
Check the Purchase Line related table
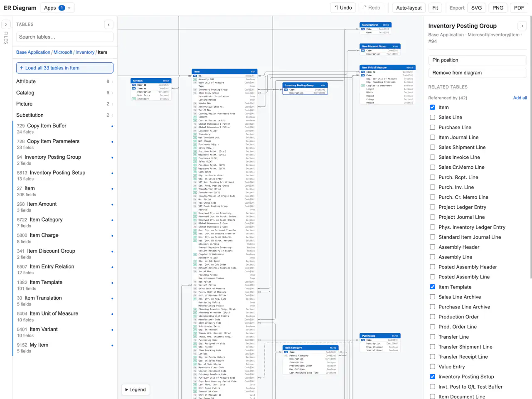[432, 127]
